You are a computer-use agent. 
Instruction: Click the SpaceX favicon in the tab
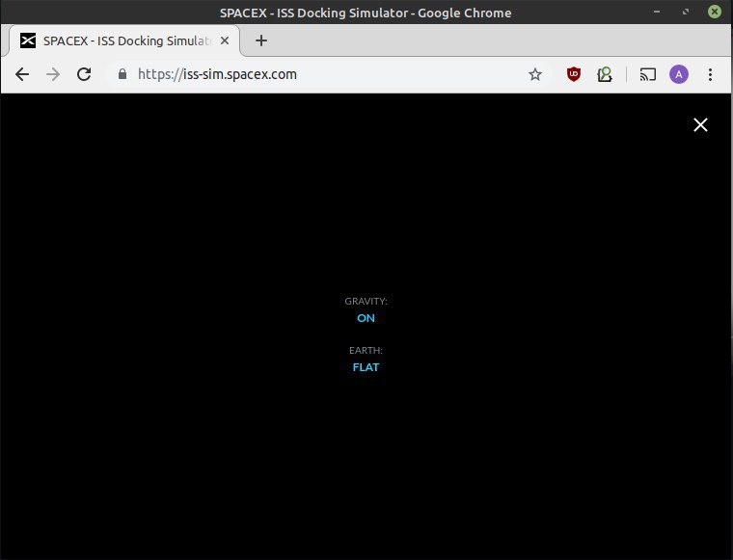pos(28,40)
